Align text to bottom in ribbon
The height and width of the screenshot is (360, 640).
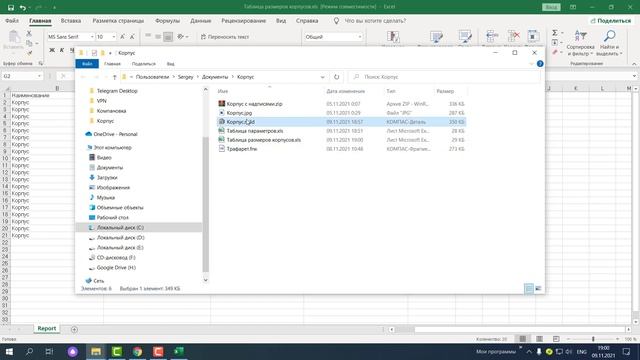coord(168,37)
